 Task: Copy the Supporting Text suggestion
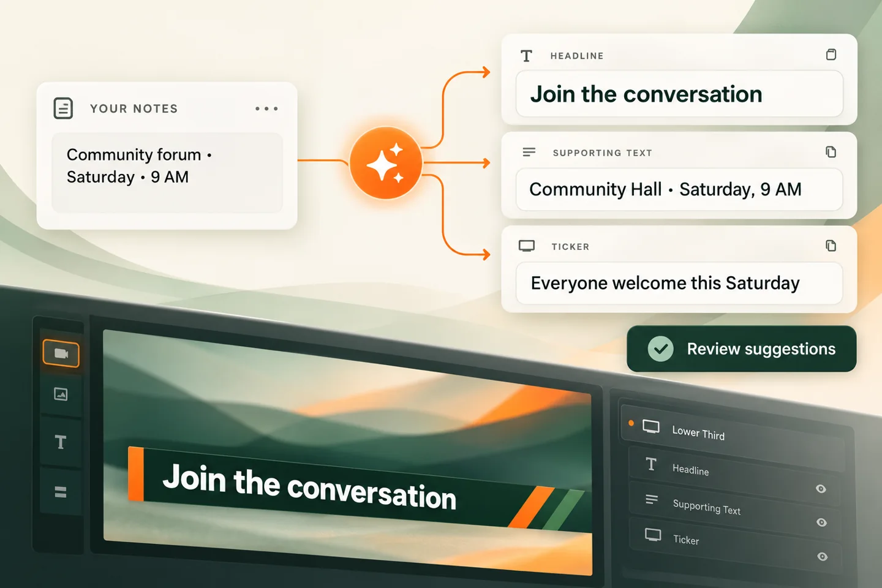tap(831, 152)
